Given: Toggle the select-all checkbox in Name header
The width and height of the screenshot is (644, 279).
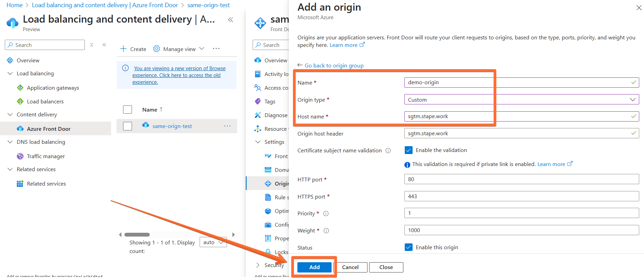Looking at the screenshot, I should [128, 110].
